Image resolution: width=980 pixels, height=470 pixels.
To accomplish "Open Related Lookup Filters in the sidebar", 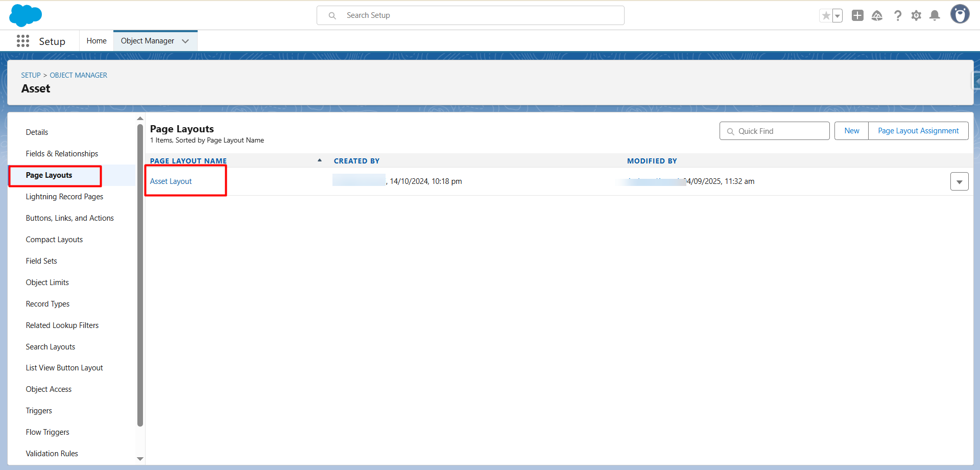I will [62, 325].
